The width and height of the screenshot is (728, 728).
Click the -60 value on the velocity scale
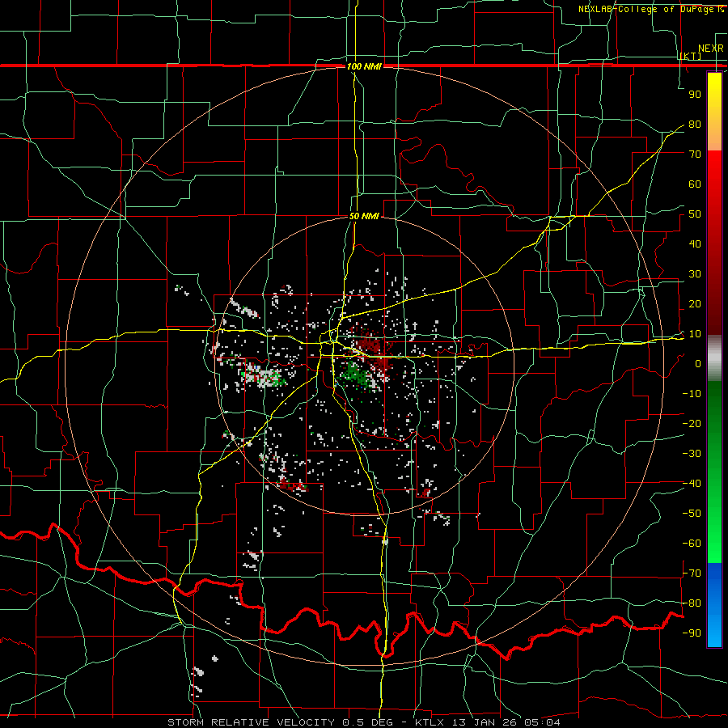point(692,544)
